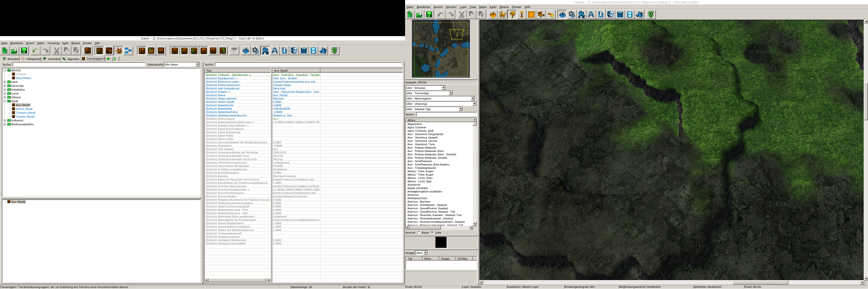This screenshot has height=289, width=868.
Task: Switch to the Fähigkeiten tab
Action: point(31,59)
